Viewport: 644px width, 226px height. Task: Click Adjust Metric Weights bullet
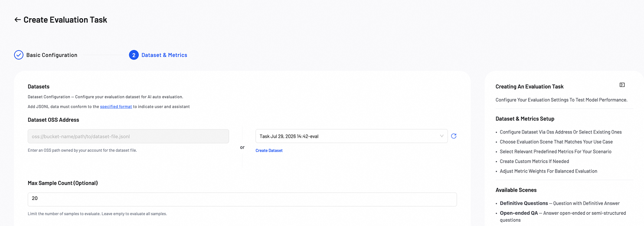point(549,171)
